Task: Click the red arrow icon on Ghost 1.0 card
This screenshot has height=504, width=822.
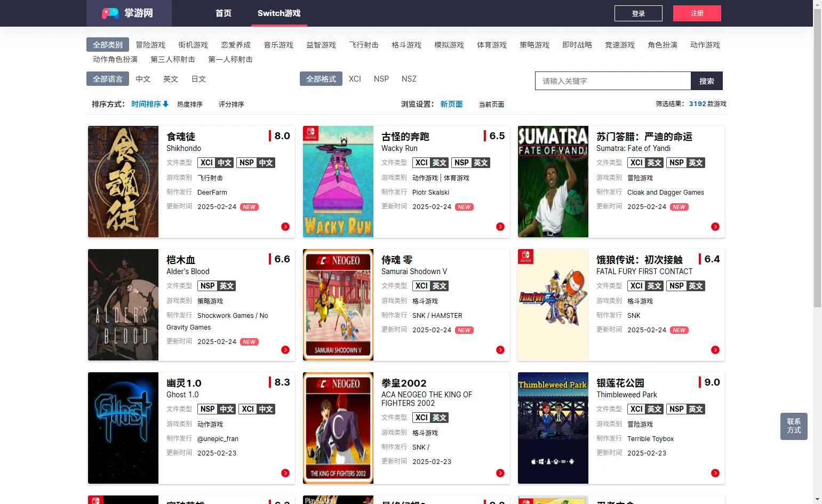Action: tap(285, 473)
